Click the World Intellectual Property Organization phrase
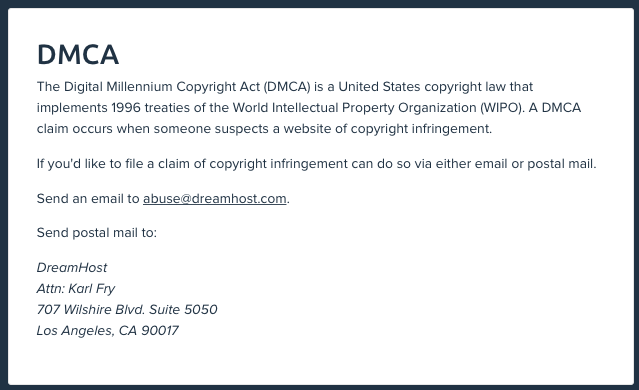The width and height of the screenshot is (639, 390). [355, 108]
